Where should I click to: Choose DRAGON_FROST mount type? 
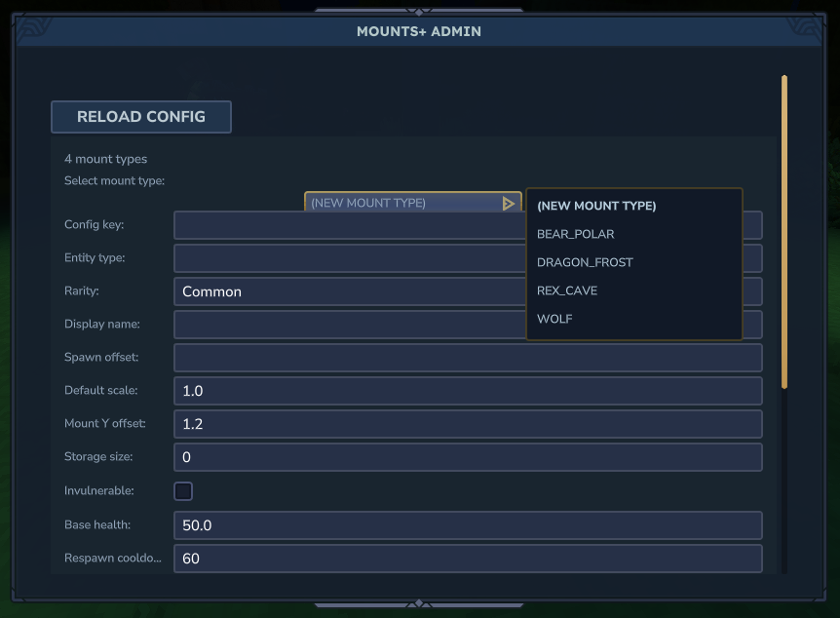tap(585, 262)
